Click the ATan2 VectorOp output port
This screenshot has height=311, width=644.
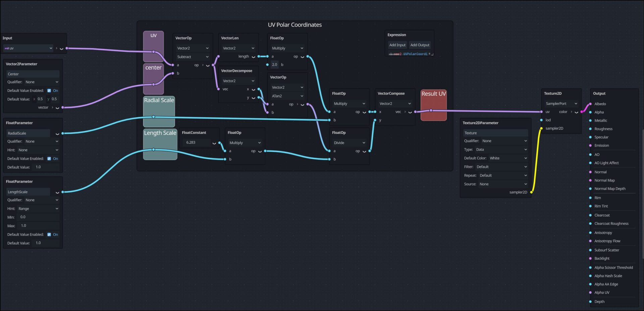[308, 104]
